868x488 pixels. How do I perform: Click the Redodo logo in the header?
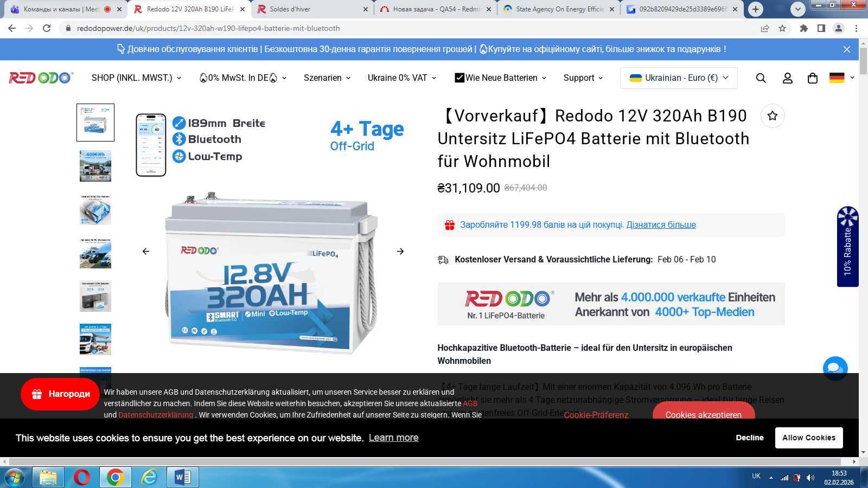pos(41,78)
